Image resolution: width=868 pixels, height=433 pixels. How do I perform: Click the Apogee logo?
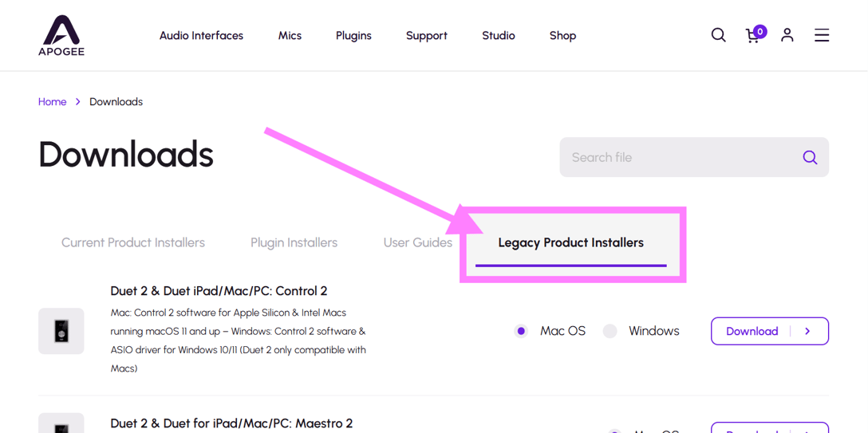point(61,36)
